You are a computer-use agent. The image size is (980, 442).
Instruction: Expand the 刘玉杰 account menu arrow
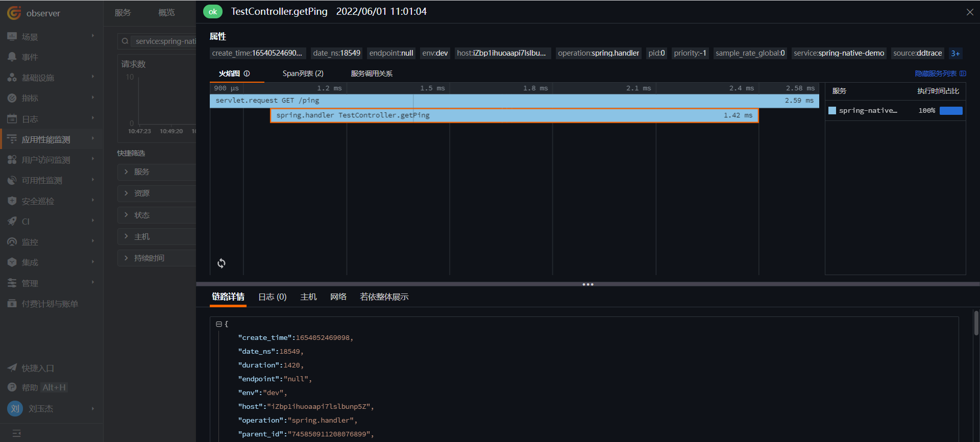93,408
